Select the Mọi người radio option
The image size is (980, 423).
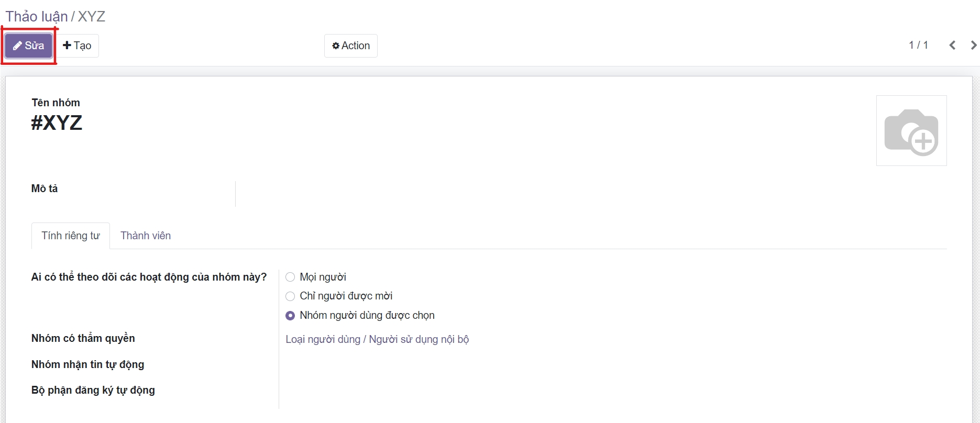pos(290,277)
